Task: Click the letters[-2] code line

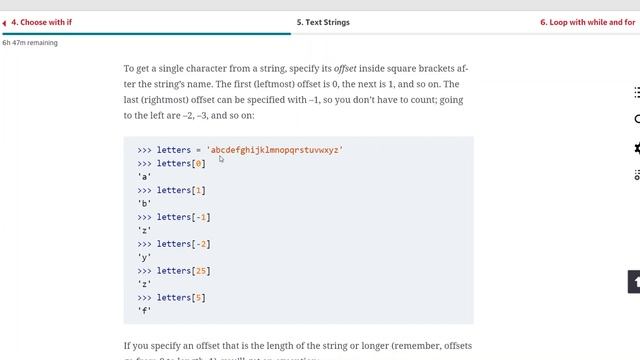Action: coord(174,244)
